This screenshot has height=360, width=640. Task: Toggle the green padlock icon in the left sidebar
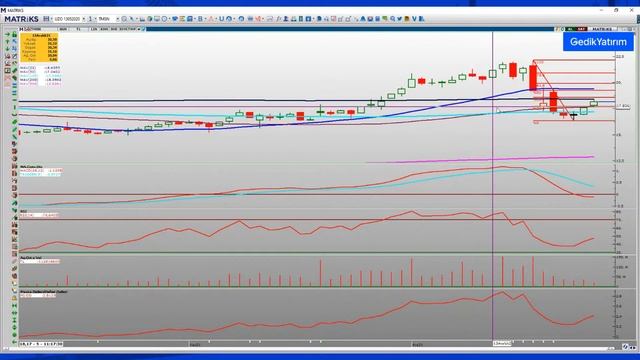tap(14, 34)
